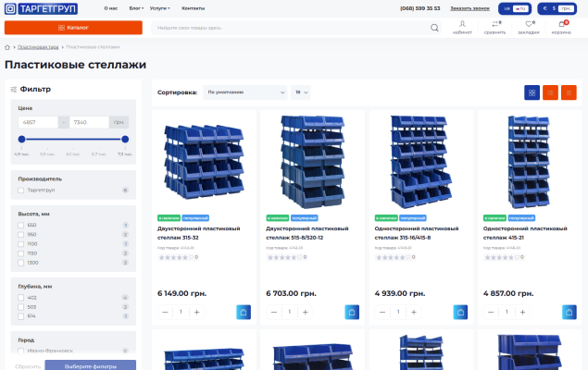Decrease quantity for стеллаж 515-8/520-12

tap(274, 312)
